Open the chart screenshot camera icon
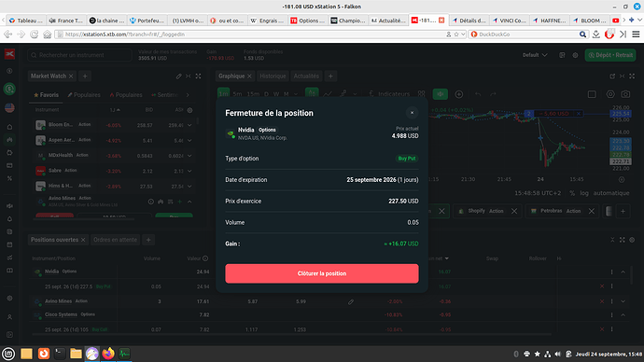 click(625, 94)
